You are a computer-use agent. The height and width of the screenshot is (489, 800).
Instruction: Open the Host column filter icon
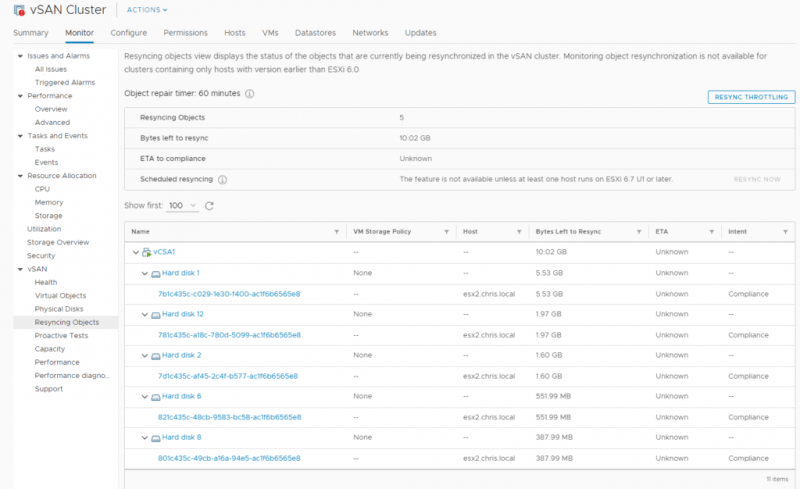click(x=519, y=232)
